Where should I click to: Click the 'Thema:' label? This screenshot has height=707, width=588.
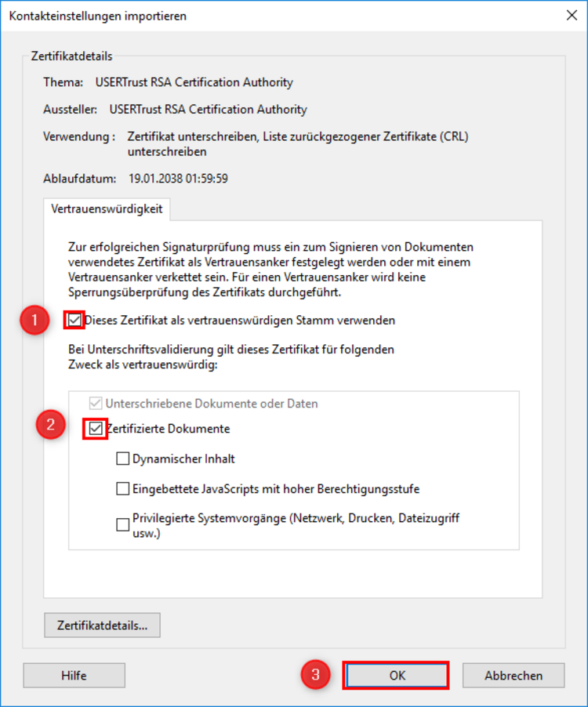click(64, 82)
